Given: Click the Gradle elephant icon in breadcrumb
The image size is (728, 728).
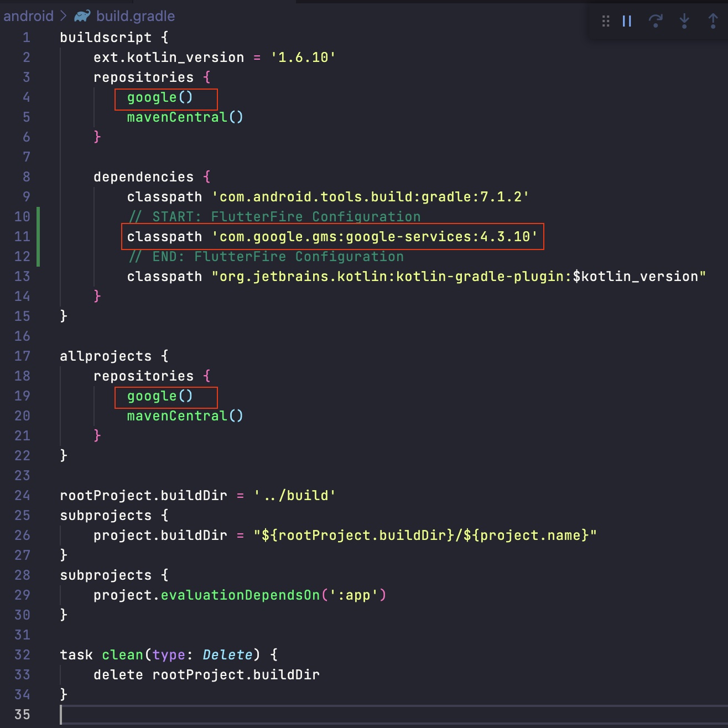Looking at the screenshot, I should (x=82, y=16).
